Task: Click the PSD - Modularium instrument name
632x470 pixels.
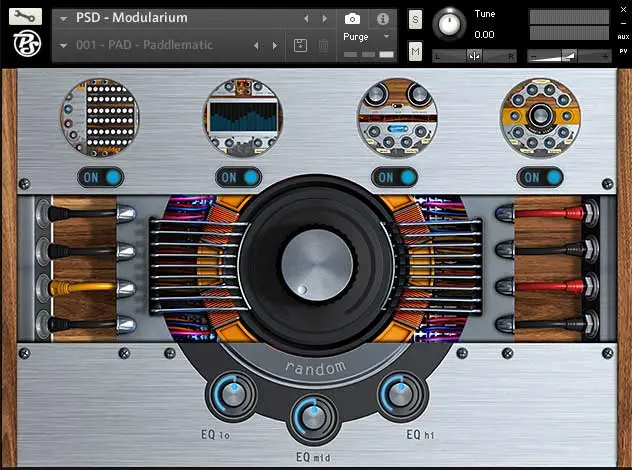Action: tap(132, 18)
